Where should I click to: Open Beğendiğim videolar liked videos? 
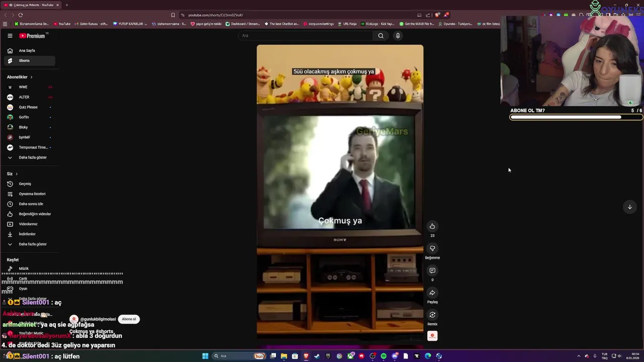click(x=30, y=214)
